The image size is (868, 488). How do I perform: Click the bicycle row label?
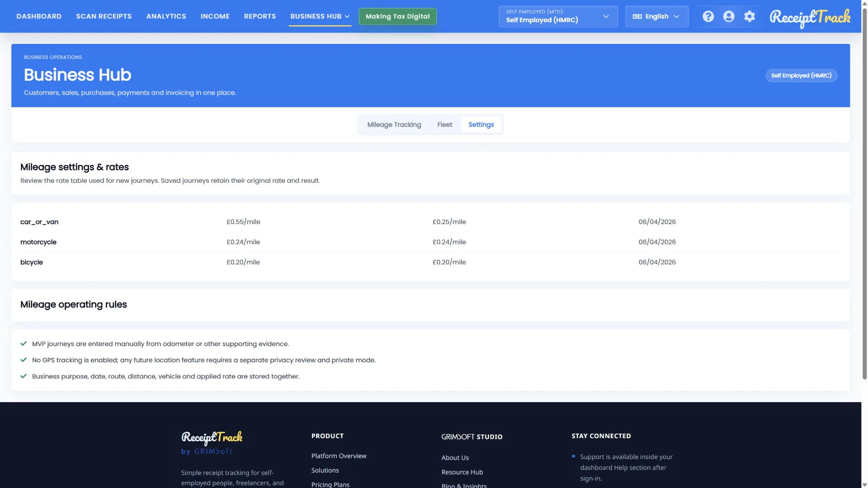click(x=32, y=262)
